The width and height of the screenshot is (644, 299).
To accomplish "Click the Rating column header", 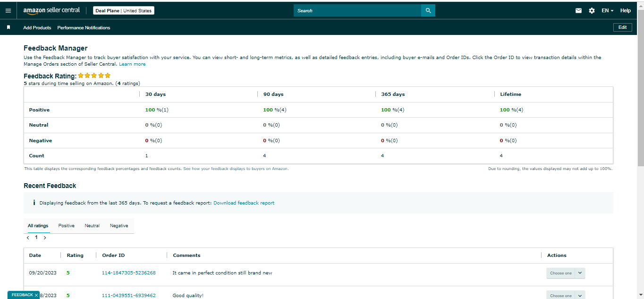I will click(x=75, y=255).
